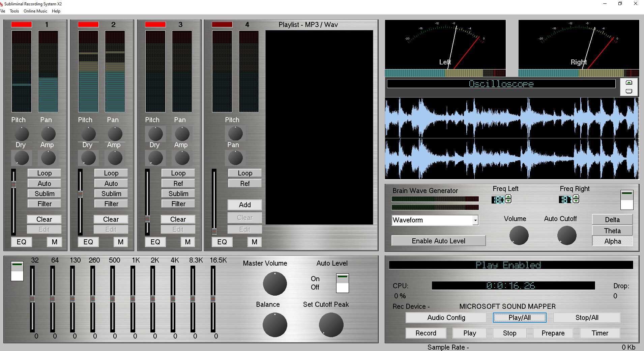Click the Freq Right stepper arrows
Viewport: 644px width, 351px height.
click(576, 199)
